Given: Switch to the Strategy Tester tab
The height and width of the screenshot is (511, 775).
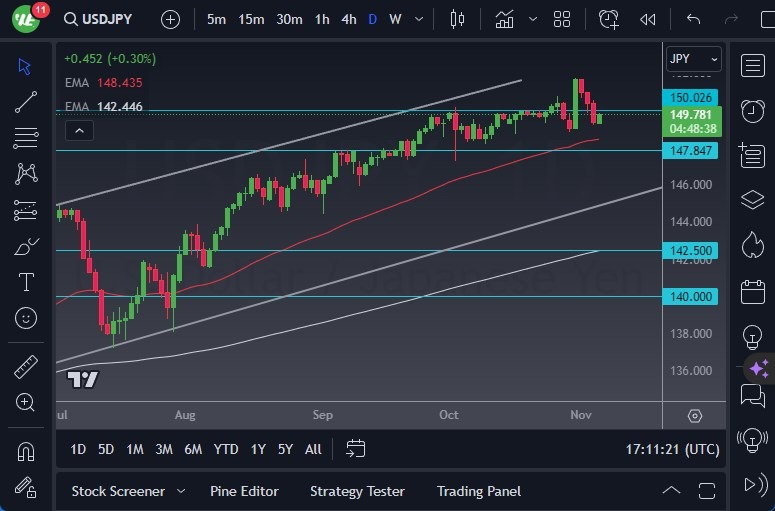Looking at the screenshot, I should click(357, 491).
